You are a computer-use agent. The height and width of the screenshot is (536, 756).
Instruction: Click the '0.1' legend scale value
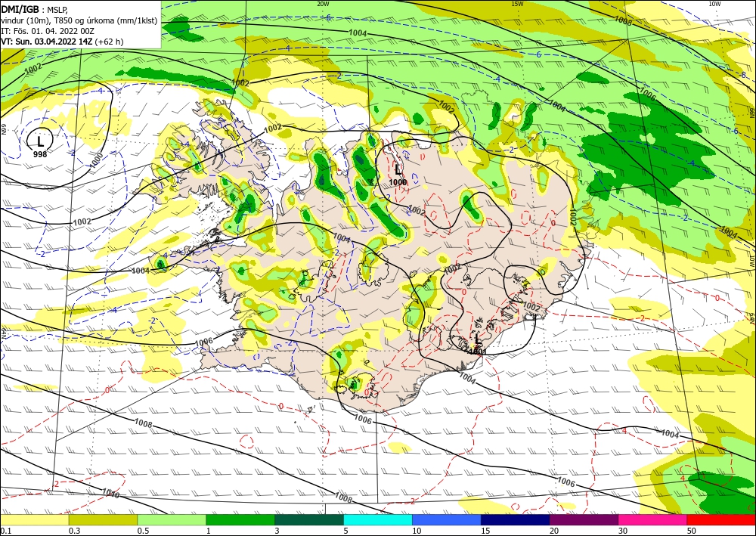point(5,531)
